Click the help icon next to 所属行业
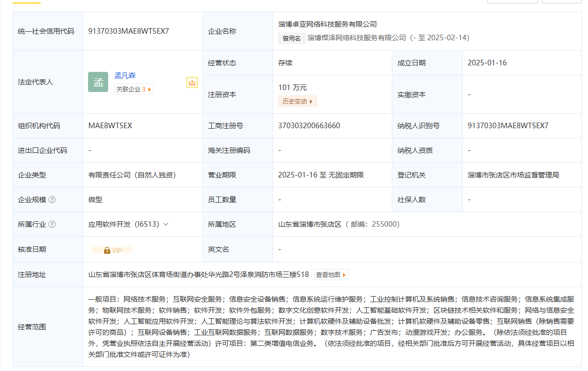 point(52,225)
